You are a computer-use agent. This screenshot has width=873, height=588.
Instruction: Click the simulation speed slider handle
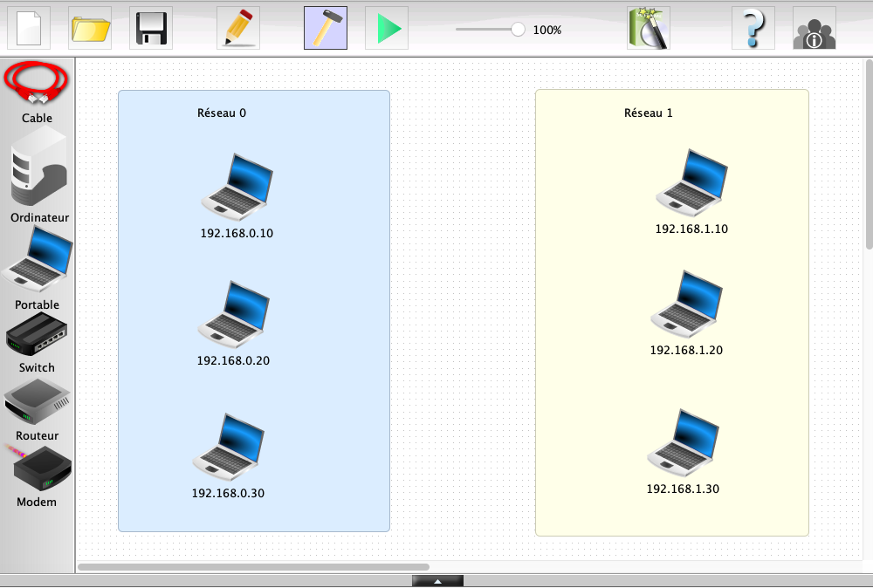[518, 30]
